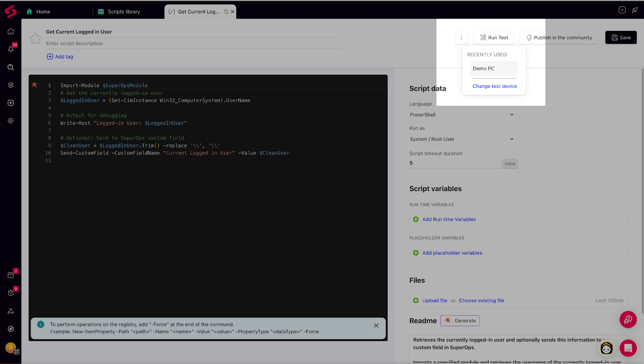
Task: Open settings gear in sidebar
Action: pos(11,121)
